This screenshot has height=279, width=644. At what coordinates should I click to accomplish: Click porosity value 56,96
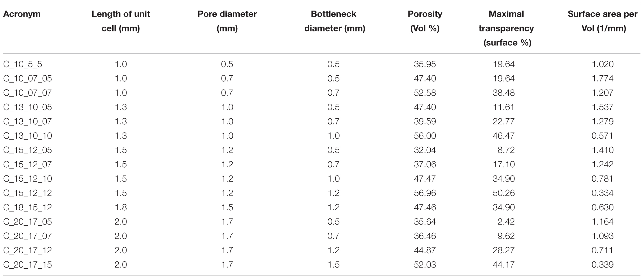coord(425,193)
